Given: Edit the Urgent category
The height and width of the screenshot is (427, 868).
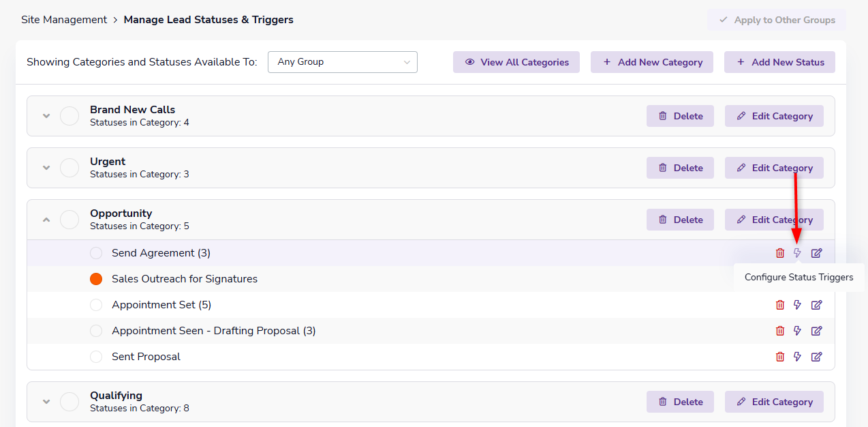Looking at the screenshot, I should 774,168.
